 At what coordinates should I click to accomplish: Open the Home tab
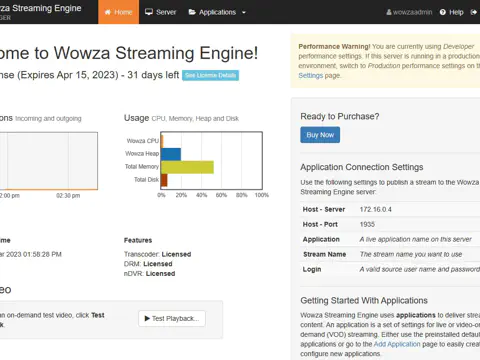point(118,12)
